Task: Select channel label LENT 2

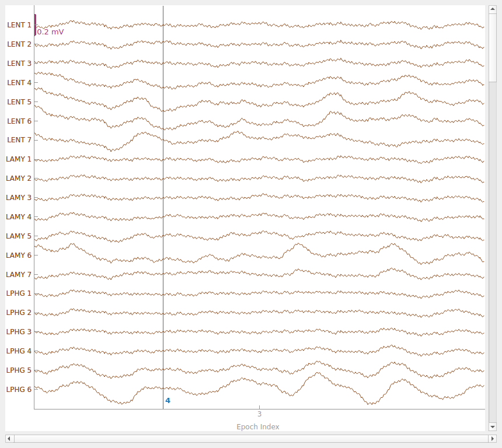Action: (19, 44)
